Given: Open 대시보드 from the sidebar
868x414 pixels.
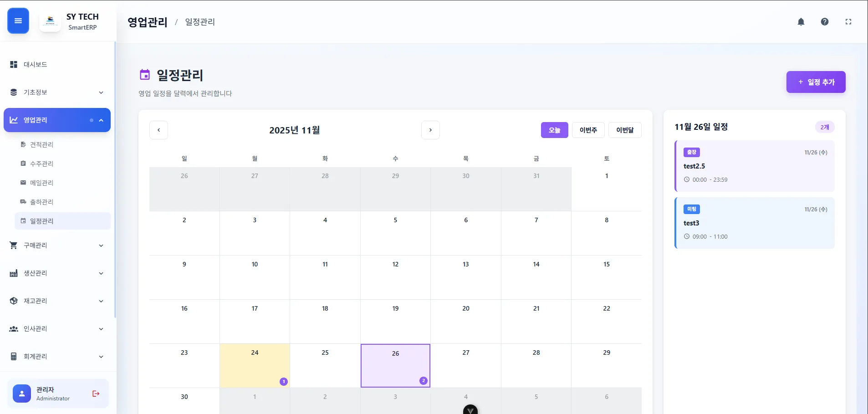Looking at the screenshot, I should click(57, 65).
